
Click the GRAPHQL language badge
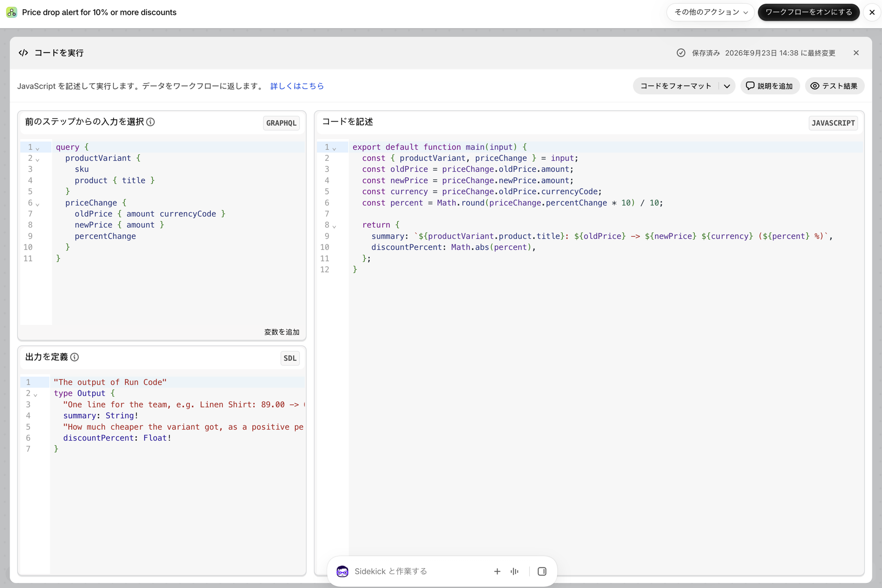click(281, 123)
